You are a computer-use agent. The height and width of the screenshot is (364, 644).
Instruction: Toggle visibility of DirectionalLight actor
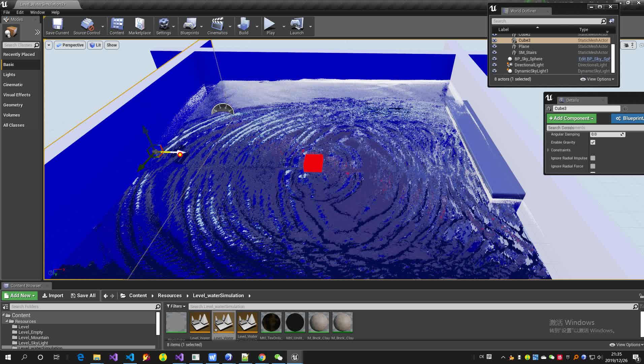[494, 65]
